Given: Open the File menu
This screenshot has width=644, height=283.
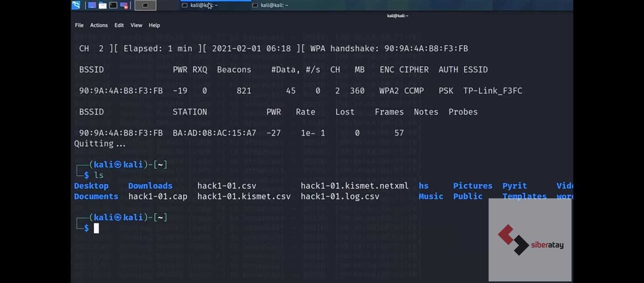Looking at the screenshot, I should [x=79, y=25].
